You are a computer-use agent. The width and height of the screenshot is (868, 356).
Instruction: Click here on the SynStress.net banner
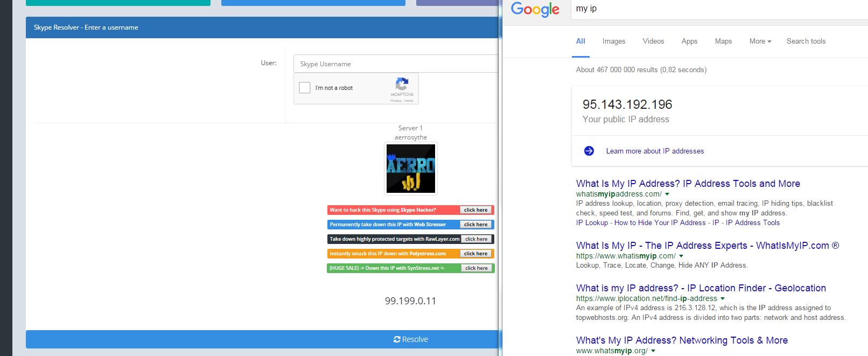point(477,268)
